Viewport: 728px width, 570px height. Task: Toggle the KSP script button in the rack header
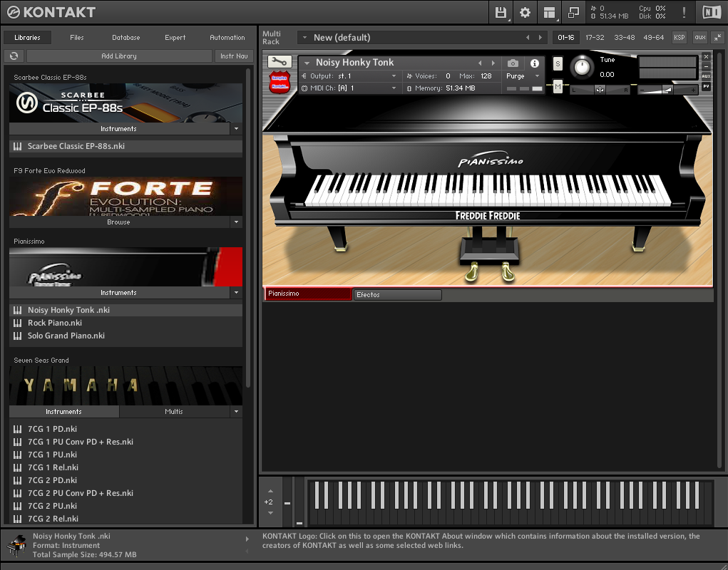tap(680, 38)
